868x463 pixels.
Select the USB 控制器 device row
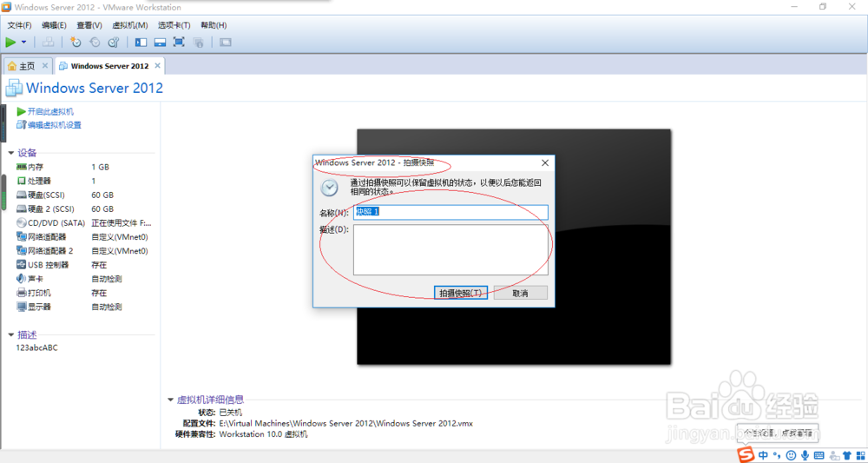coord(83,265)
